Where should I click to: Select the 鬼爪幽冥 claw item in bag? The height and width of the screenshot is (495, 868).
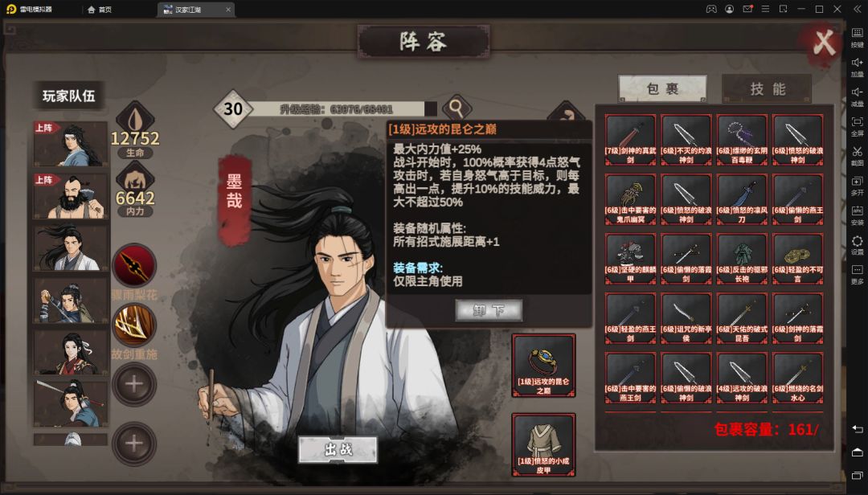pyautogui.click(x=631, y=199)
